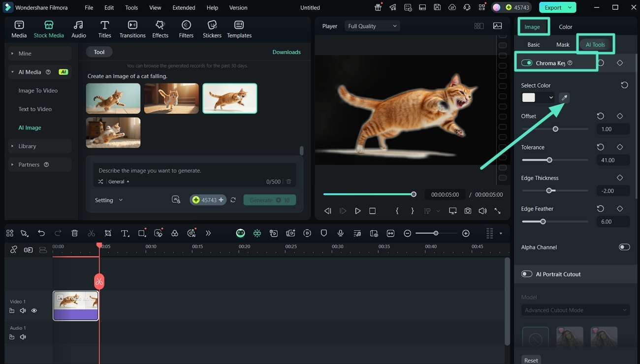
Task: Adjust the Tolerance slider
Action: point(555,160)
